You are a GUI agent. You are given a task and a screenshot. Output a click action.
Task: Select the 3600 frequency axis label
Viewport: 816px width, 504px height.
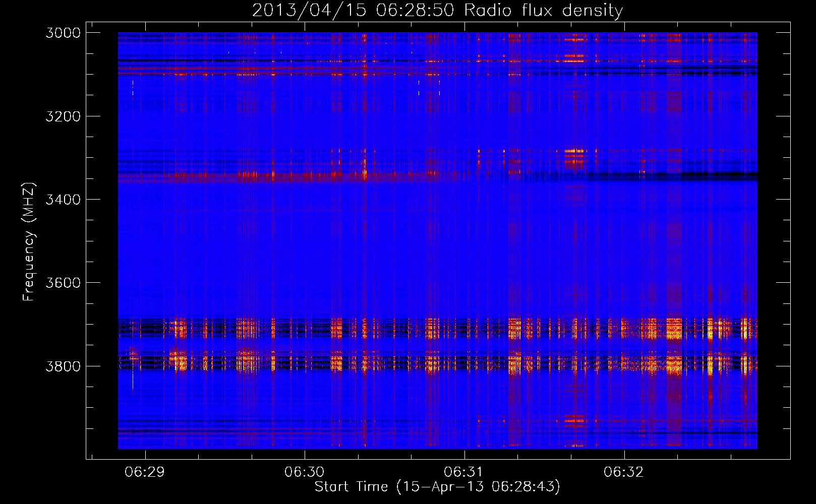click(63, 283)
